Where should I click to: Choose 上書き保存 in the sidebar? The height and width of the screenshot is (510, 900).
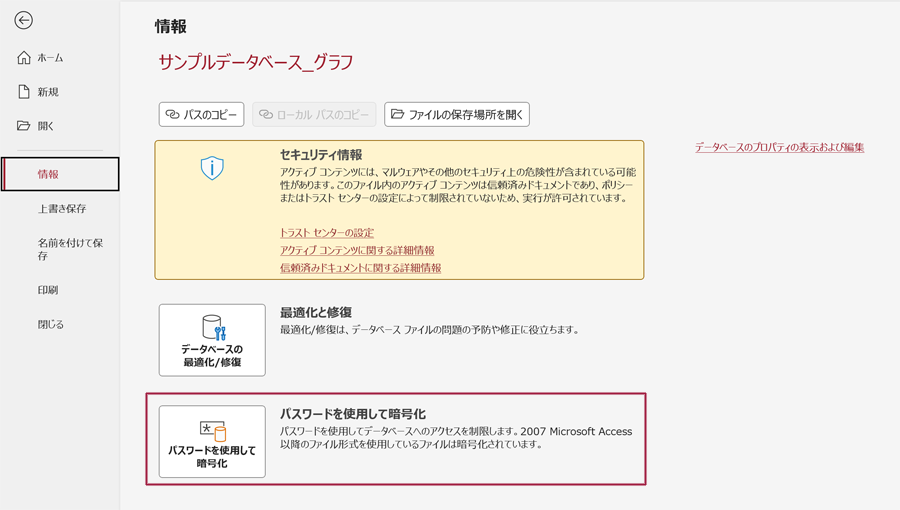coord(62,209)
